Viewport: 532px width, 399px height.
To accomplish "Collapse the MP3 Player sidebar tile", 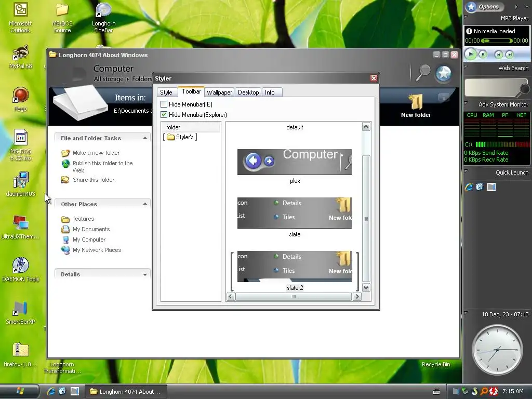I will point(466,17).
